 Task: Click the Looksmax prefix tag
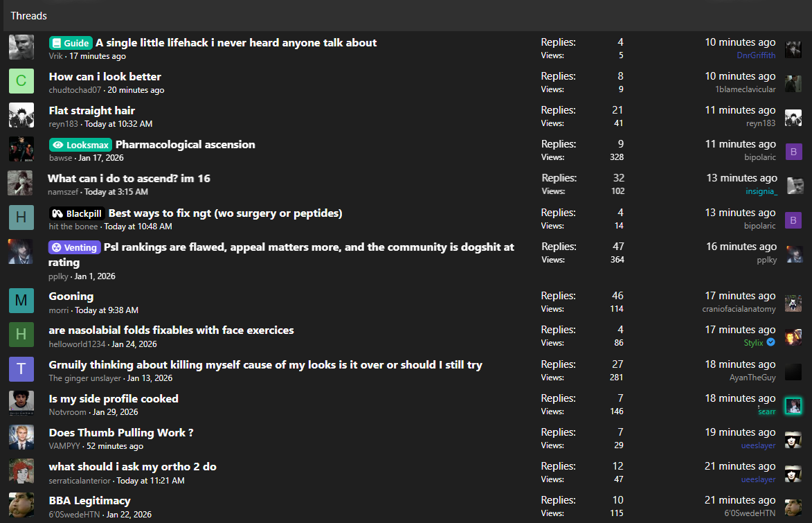[x=80, y=145]
